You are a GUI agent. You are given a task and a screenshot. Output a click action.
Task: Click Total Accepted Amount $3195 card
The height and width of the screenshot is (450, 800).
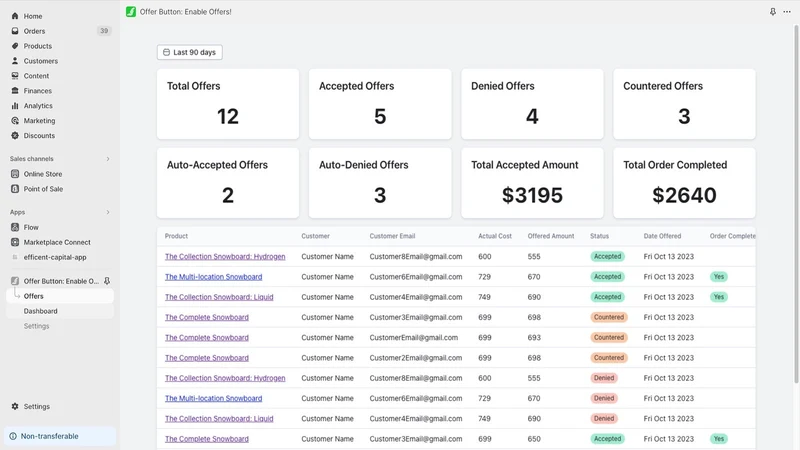point(532,183)
